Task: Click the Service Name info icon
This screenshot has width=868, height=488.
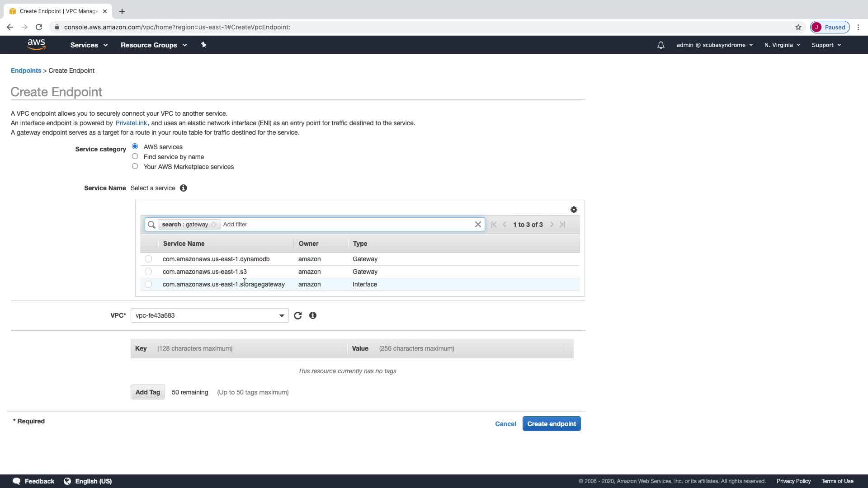Action: coord(183,188)
